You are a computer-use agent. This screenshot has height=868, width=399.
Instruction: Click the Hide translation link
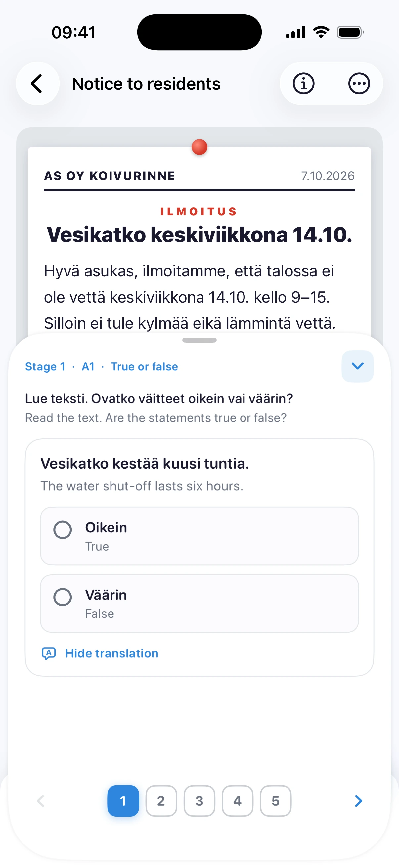[x=111, y=653]
